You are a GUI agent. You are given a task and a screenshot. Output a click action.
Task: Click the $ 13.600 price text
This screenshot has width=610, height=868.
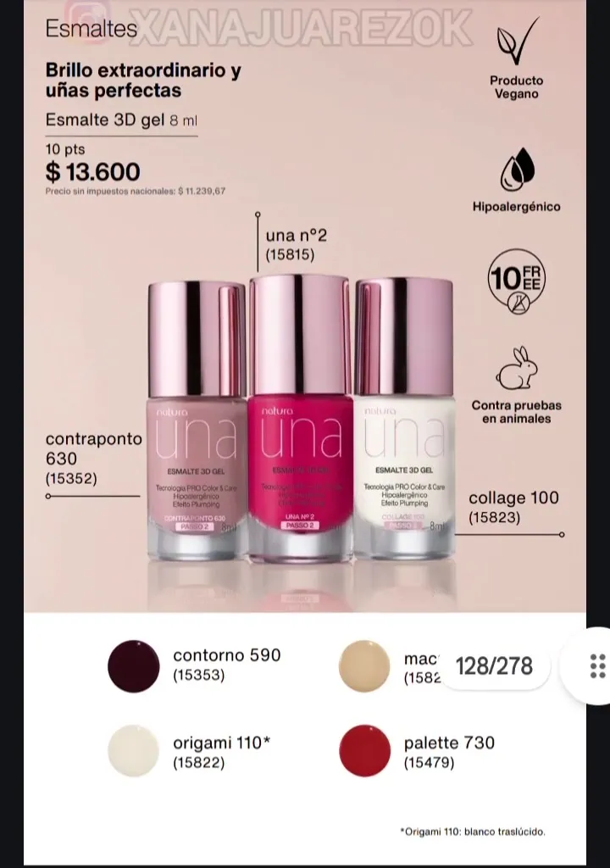click(93, 171)
